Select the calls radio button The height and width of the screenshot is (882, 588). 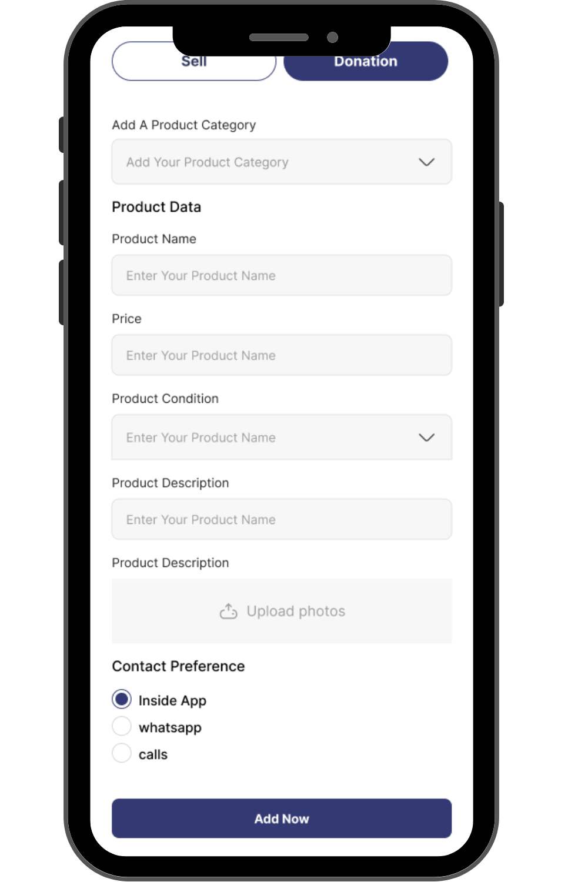coord(122,753)
